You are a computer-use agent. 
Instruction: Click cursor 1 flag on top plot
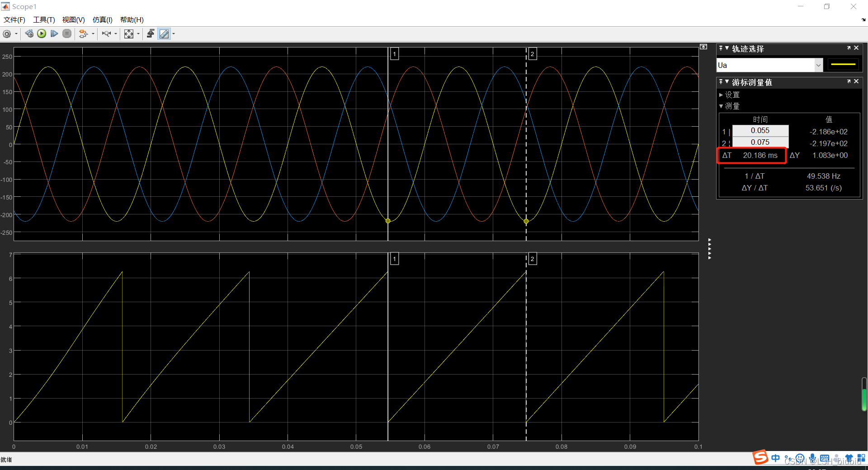click(x=394, y=54)
